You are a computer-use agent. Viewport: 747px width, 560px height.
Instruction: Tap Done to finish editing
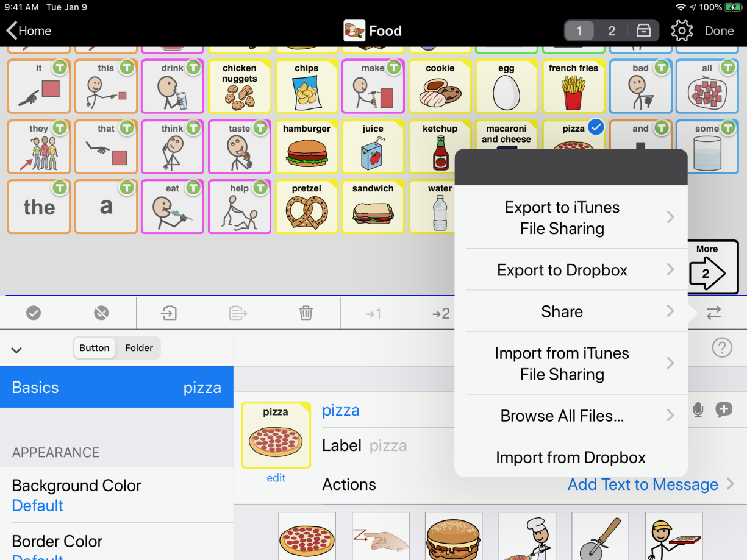(x=720, y=30)
